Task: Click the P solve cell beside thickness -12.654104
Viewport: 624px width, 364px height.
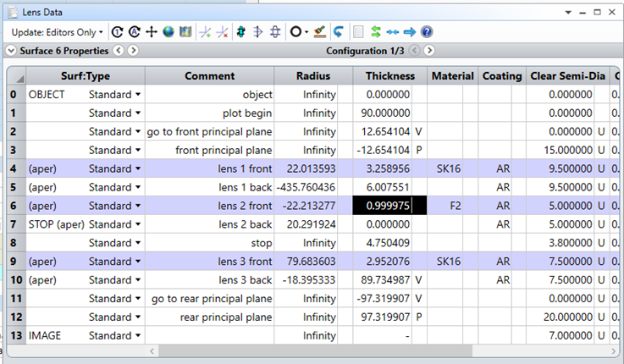Action: pos(419,151)
